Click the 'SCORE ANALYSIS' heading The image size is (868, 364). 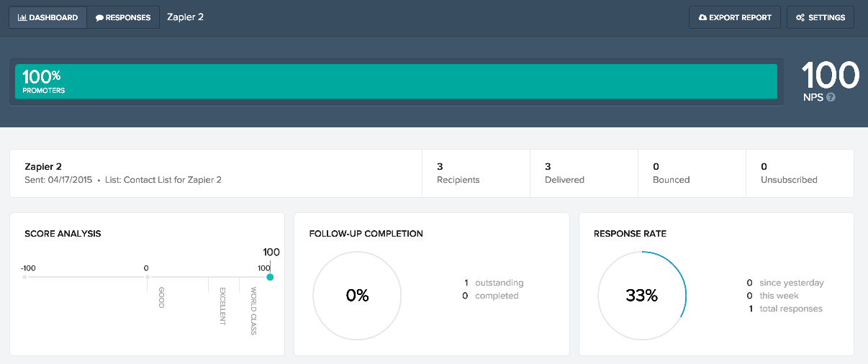tap(63, 234)
